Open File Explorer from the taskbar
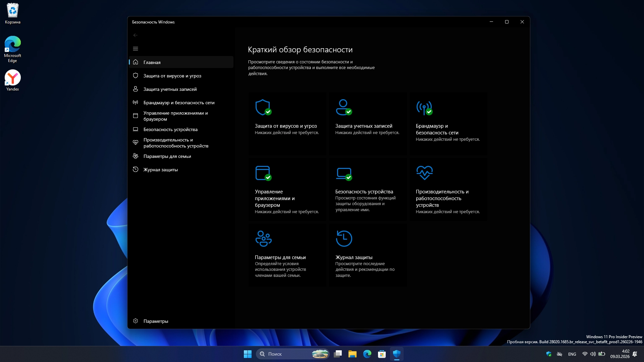 point(352,354)
